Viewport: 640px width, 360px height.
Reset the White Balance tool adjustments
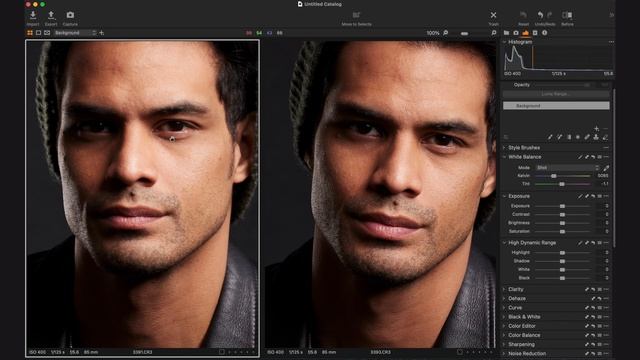pos(593,157)
